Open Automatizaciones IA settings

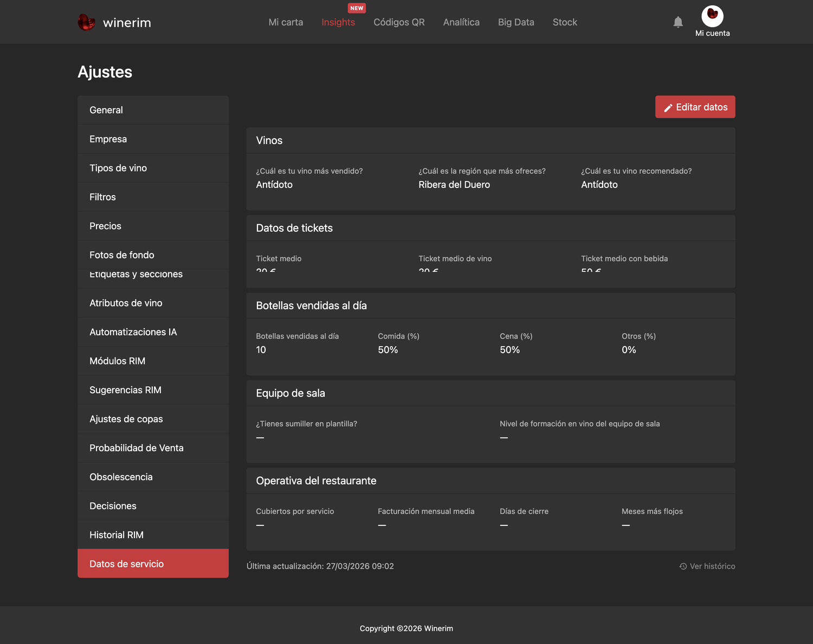pos(153,332)
